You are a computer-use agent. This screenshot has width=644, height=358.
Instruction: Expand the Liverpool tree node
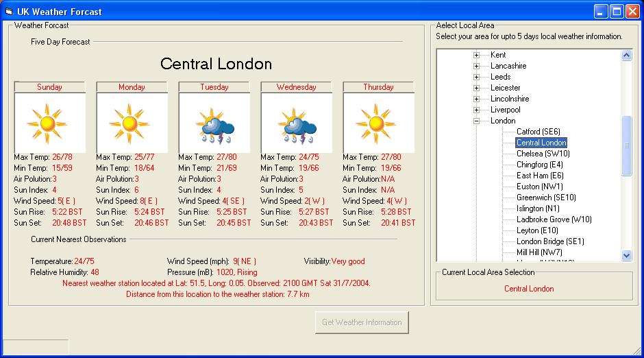[477, 110]
